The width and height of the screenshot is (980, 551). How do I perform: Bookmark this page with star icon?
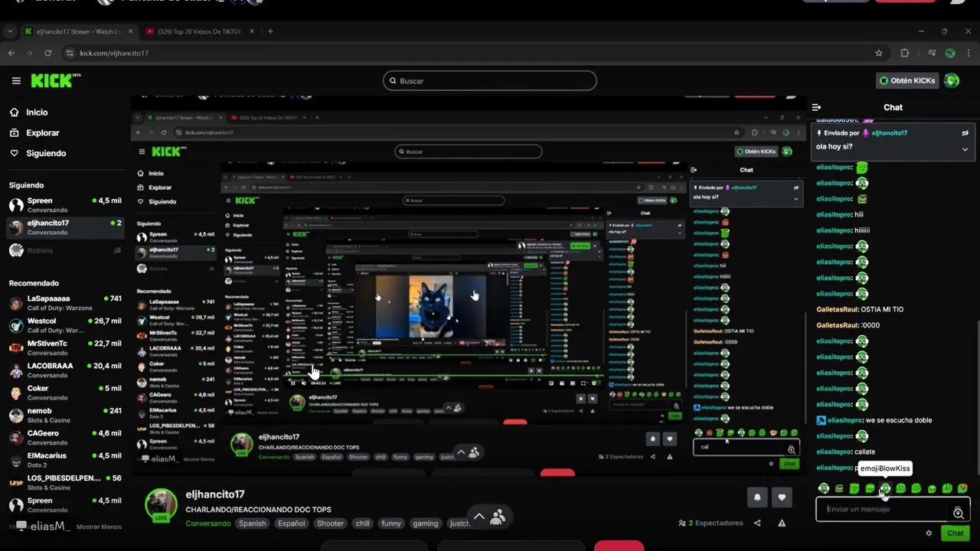pyautogui.click(x=879, y=53)
